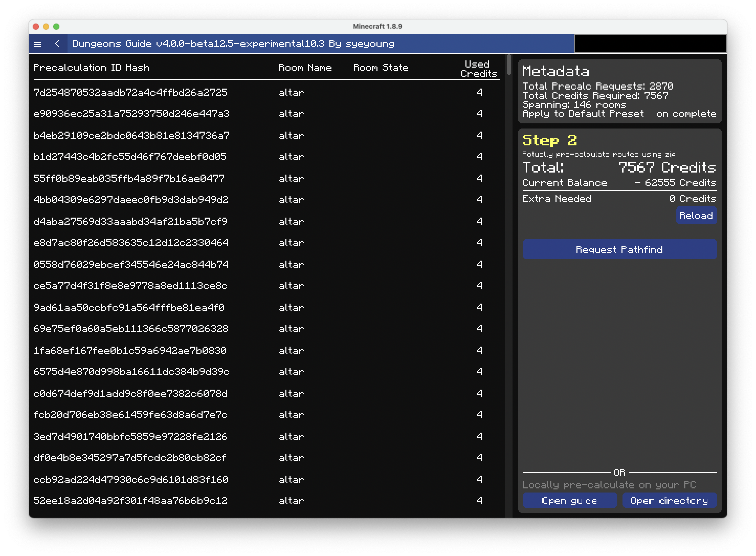Click the green fullscreen window button

(57, 27)
